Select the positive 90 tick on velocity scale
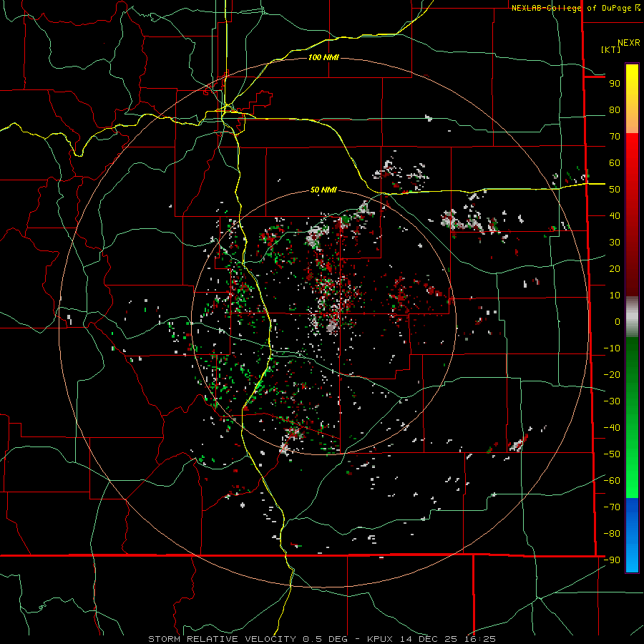644x644 pixels. click(x=615, y=84)
